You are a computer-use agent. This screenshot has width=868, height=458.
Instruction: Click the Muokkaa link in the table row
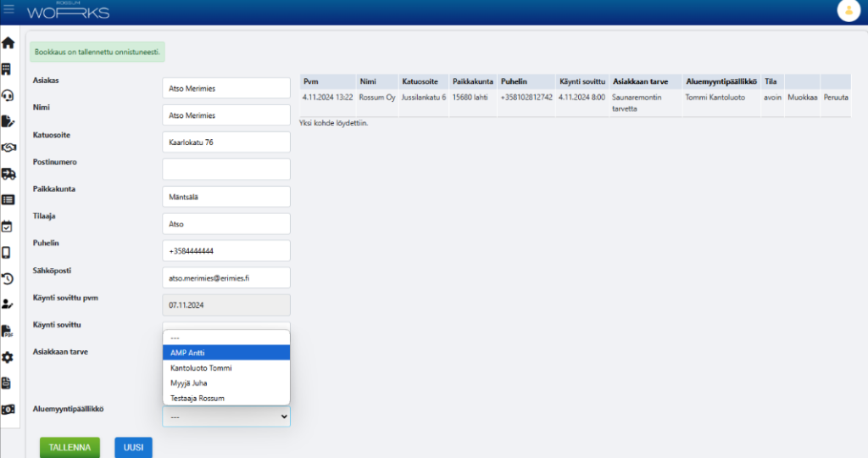pyautogui.click(x=803, y=98)
